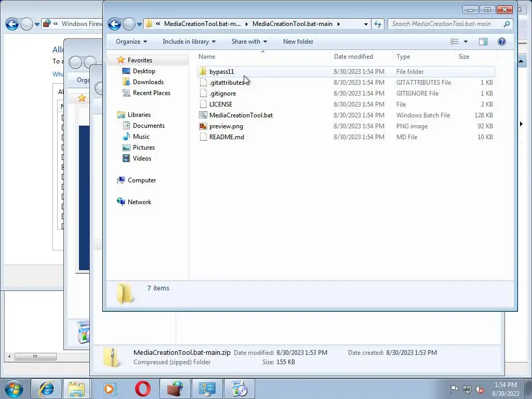This screenshot has width=532, height=399.
Task: Open Recent Places in Favorites
Action: pos(151,93)
